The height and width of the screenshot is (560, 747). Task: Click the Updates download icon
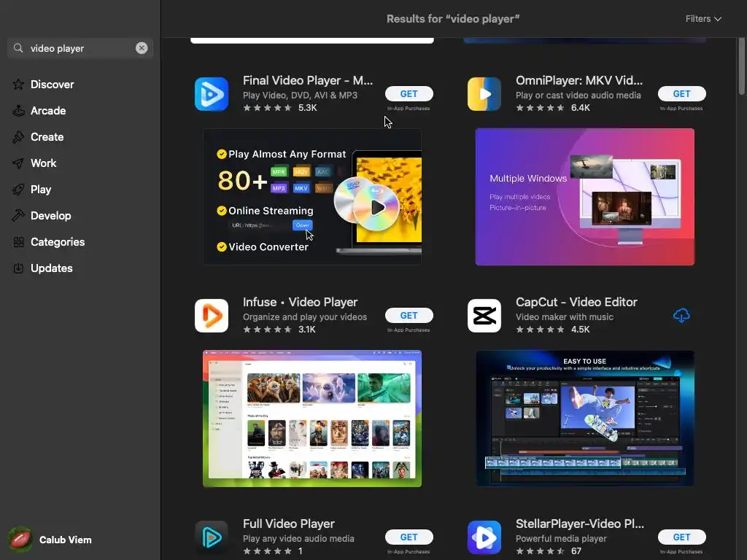tap(18, 268)
